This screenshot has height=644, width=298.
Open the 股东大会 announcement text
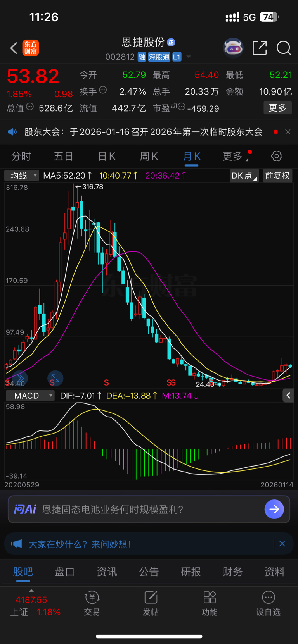point(144,132)
